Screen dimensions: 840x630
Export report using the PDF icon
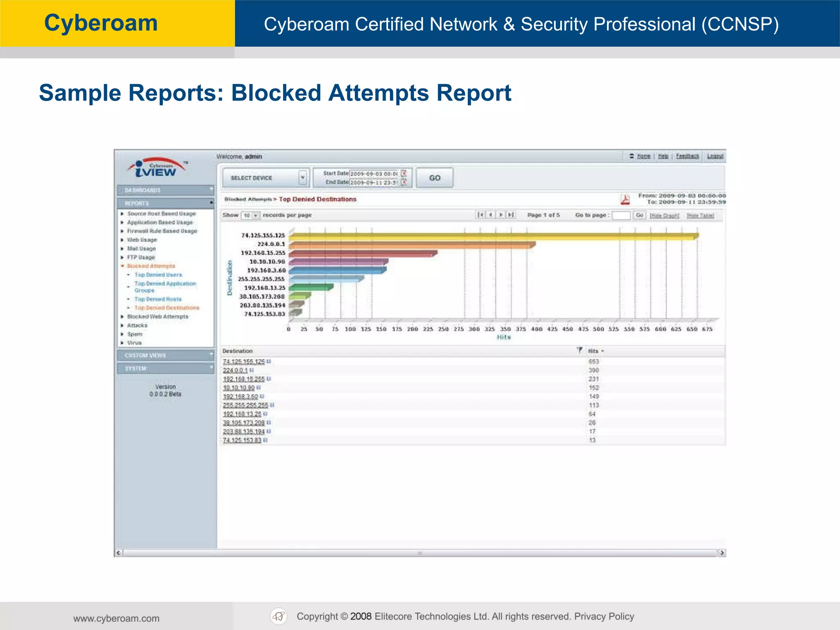[625, 199]
